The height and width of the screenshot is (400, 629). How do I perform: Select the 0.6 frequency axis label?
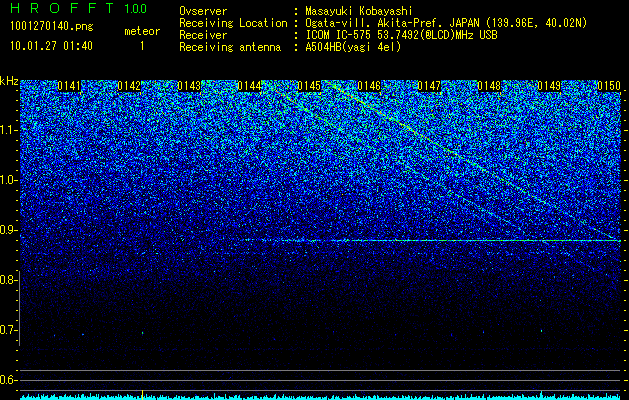(x=9, y=380)
